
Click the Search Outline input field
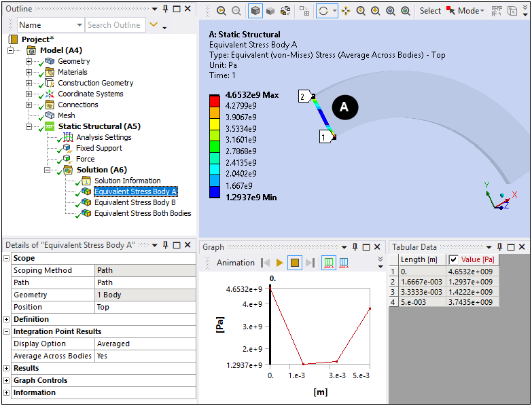[x=114, y=25]
